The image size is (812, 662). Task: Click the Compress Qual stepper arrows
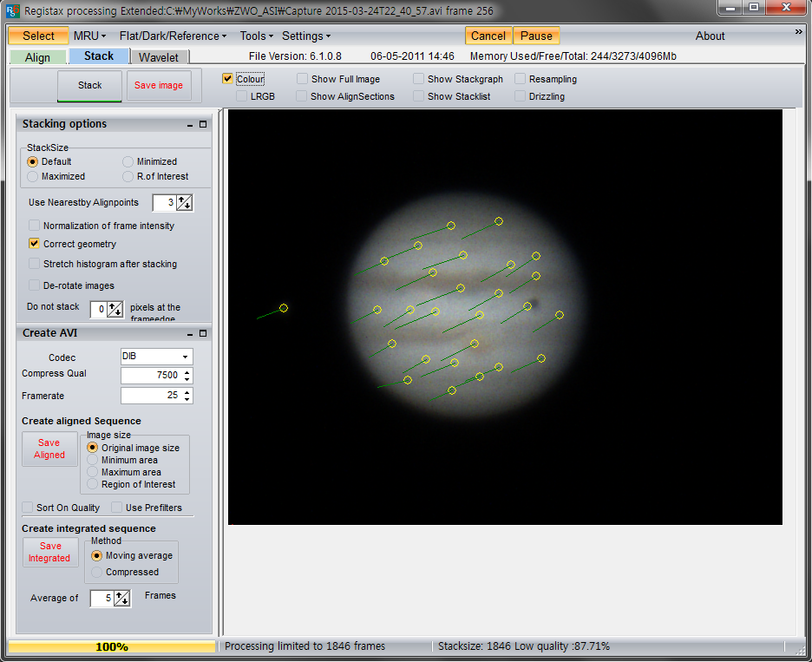coord(187,375)
